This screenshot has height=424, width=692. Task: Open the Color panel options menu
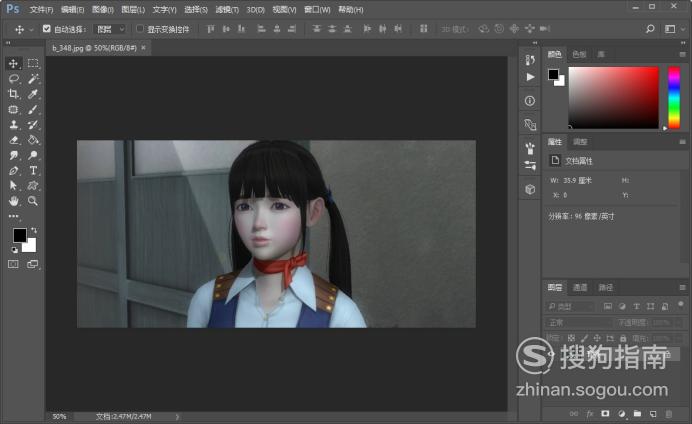pos(682,54)
